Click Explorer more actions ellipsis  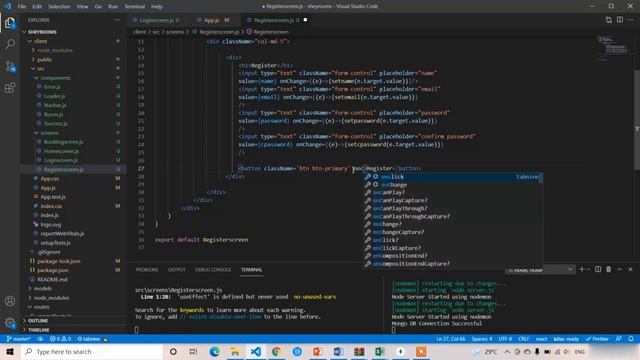(117, 20)
